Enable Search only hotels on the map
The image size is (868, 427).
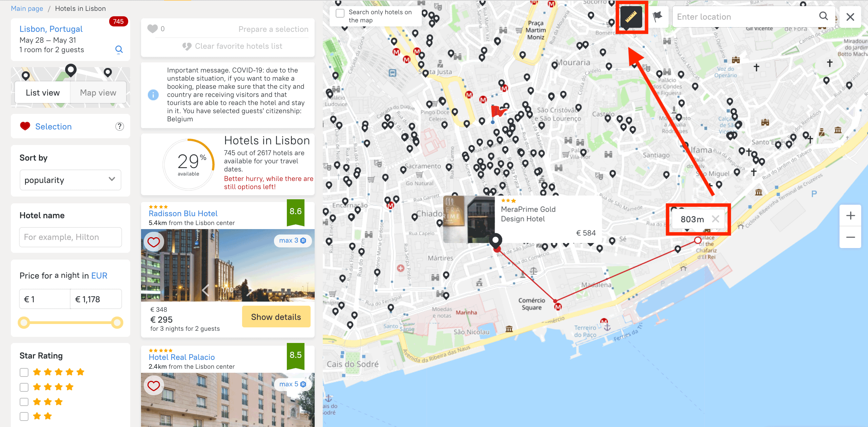click(340, 13)
